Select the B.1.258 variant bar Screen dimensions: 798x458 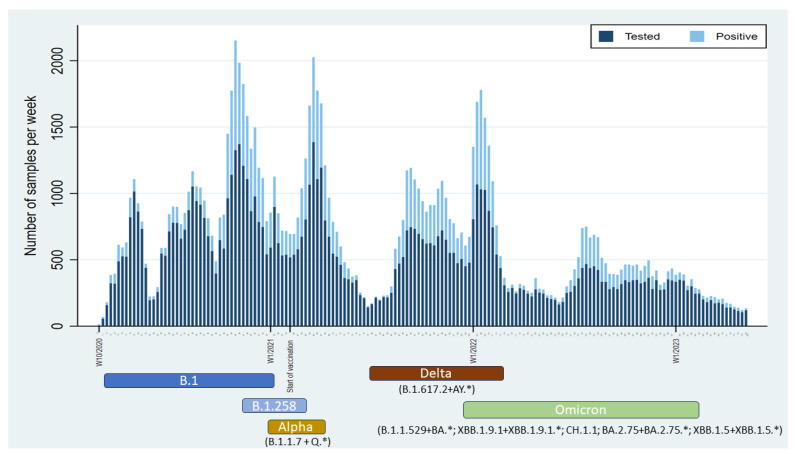[274, 406]
